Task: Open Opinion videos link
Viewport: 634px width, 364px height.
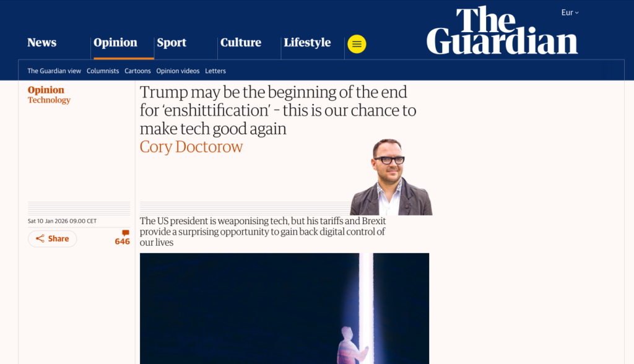Action: pos(178,71)
